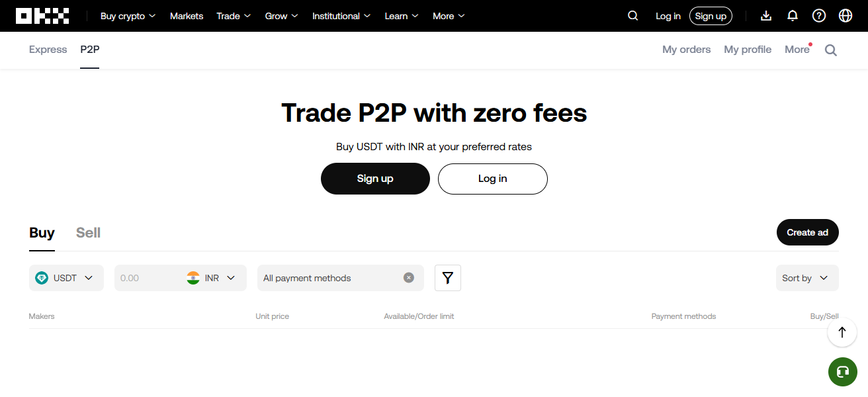Open the Markets menu item
The image size is (868, 397).
click(x=187, y=15)
